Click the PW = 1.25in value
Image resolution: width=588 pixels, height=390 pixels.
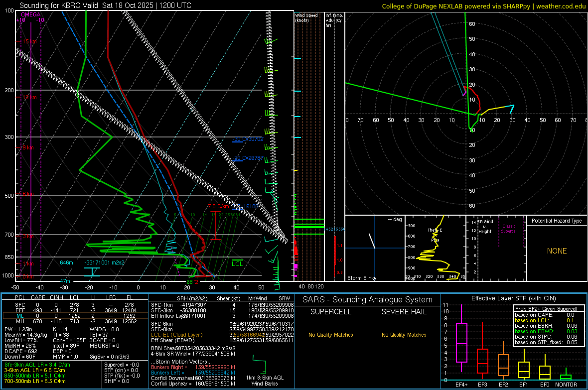tap(18, 329)
